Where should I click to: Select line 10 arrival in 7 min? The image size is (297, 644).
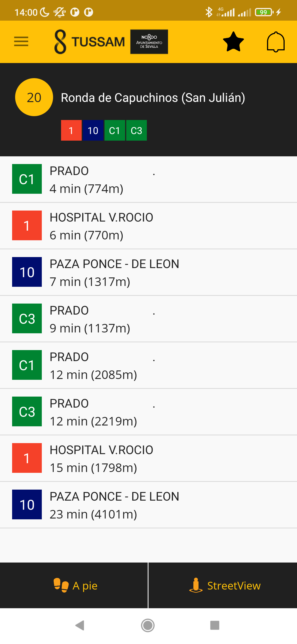coord(148,272)
